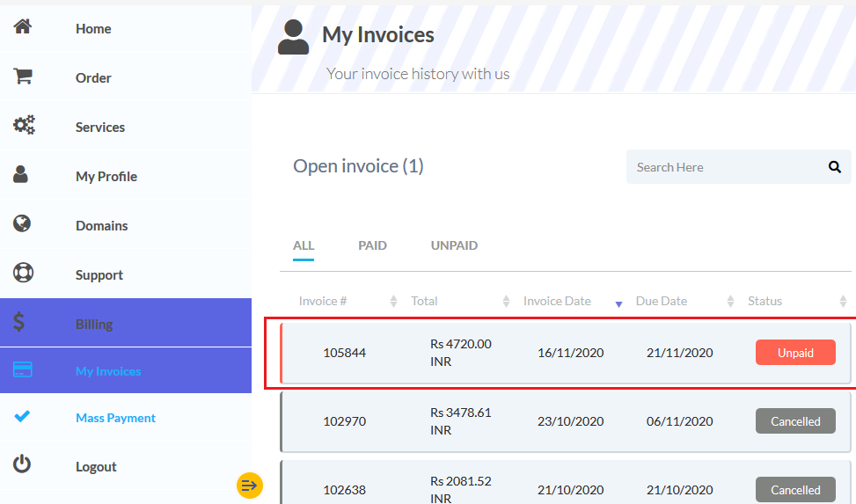Click the due date 06/11/2020
Screen dimensions: 856x504
pos(680,421)
